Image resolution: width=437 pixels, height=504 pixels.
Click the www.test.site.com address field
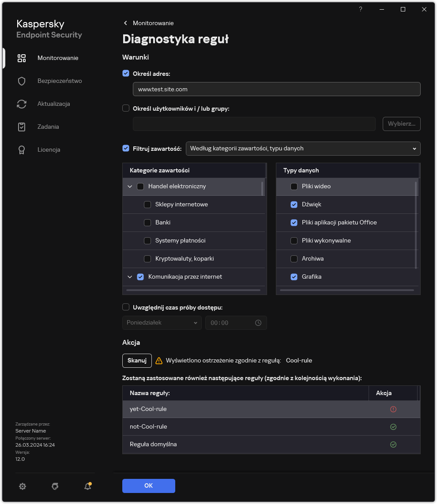click(x=276, y=89)
